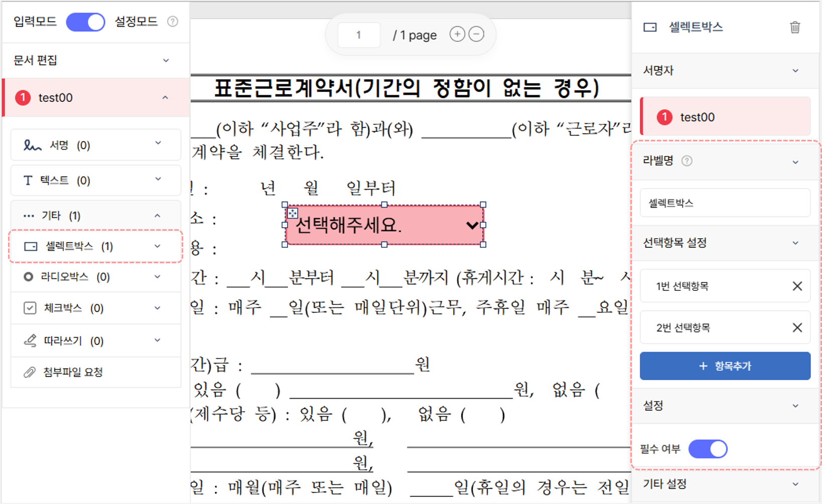Remove the 1번 선택항목 with X
This screenshot has width=822, height=504.
coord(797,286)
